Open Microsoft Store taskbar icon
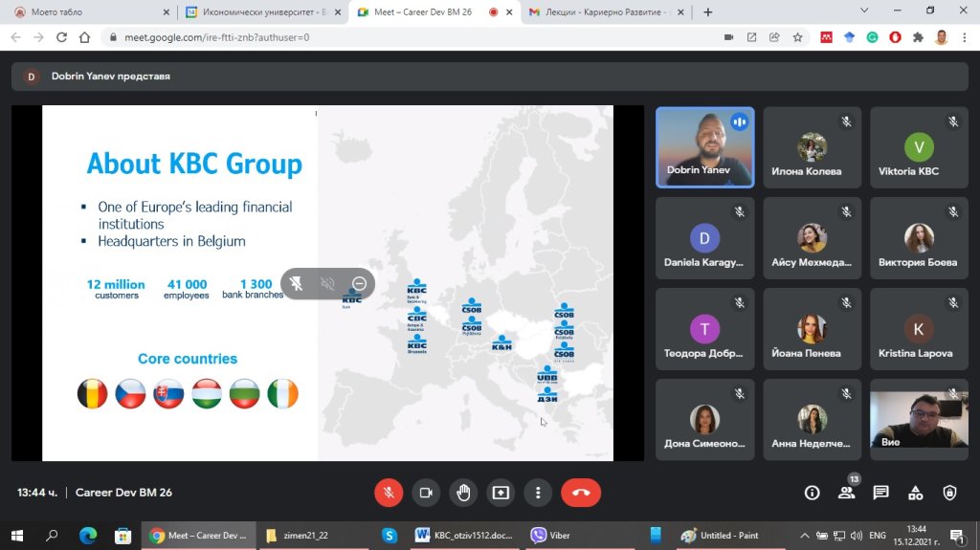The image size is (980, 550). (x=123, y=536)
